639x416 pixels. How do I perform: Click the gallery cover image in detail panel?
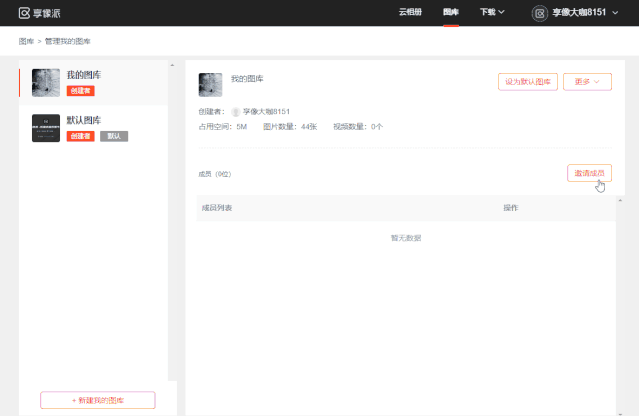(x=210, y=84)
